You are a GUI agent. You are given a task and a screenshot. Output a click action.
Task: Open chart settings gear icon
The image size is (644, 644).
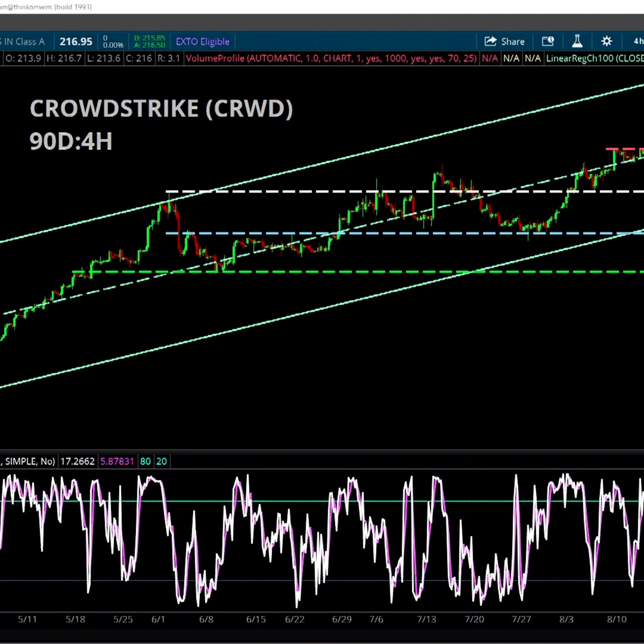tap(607, 41)
